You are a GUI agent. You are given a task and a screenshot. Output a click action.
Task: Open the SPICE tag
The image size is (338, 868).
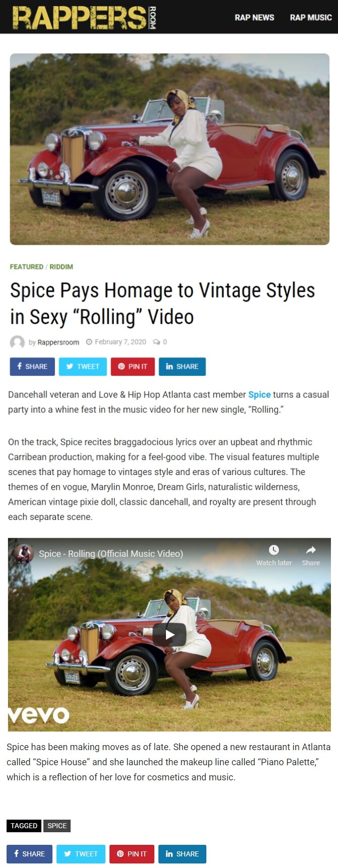57,826
